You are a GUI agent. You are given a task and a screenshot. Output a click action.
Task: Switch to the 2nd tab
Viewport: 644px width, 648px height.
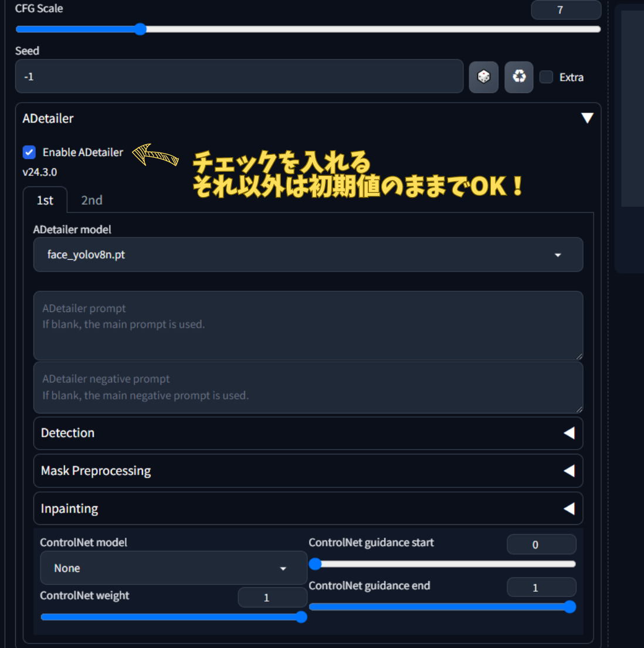pyautogui.click(x=91, y=201)
